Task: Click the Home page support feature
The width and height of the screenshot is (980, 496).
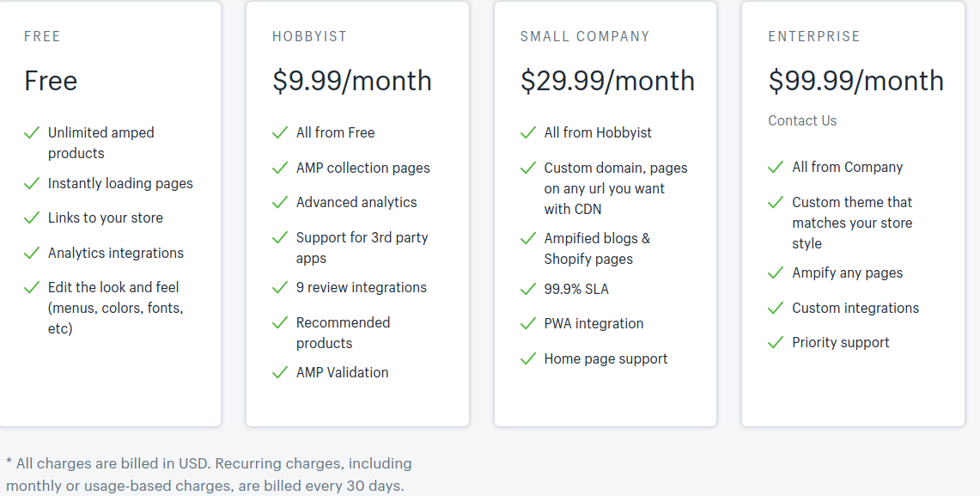Action: click(x=606, y=359)
